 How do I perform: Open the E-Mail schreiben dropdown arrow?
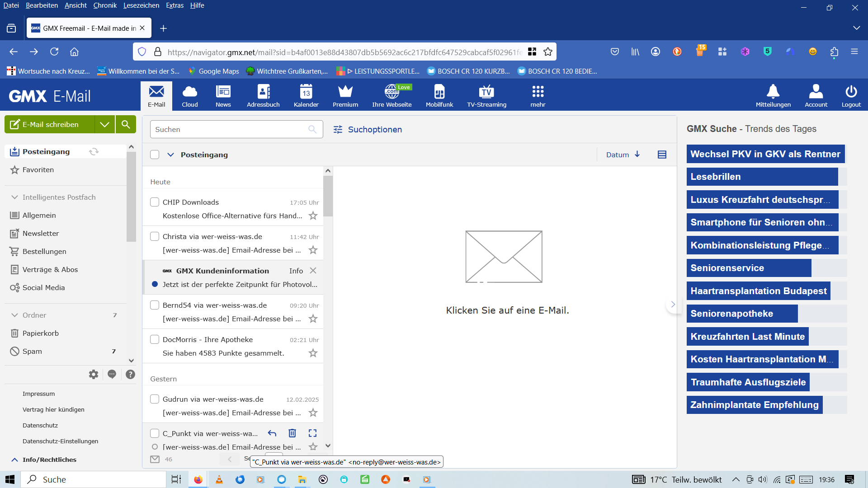tap(104, 124)
